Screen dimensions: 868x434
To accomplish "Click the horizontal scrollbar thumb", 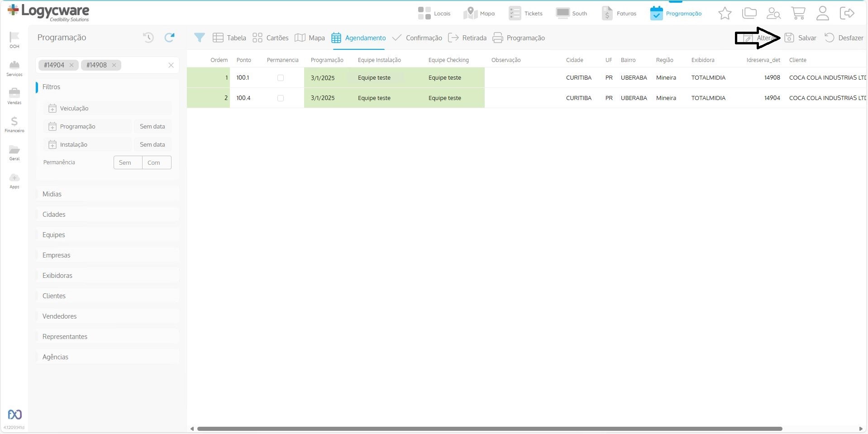I will [x=490, y=429].
